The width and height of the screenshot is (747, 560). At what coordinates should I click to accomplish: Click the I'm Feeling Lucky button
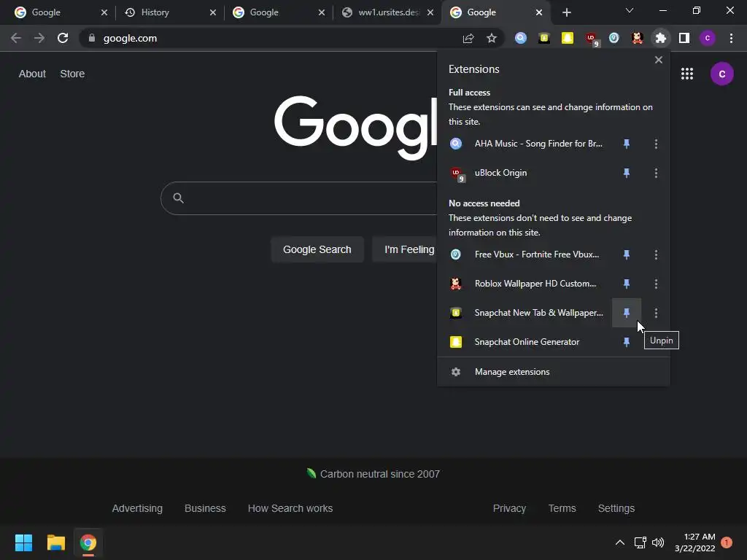404,249
